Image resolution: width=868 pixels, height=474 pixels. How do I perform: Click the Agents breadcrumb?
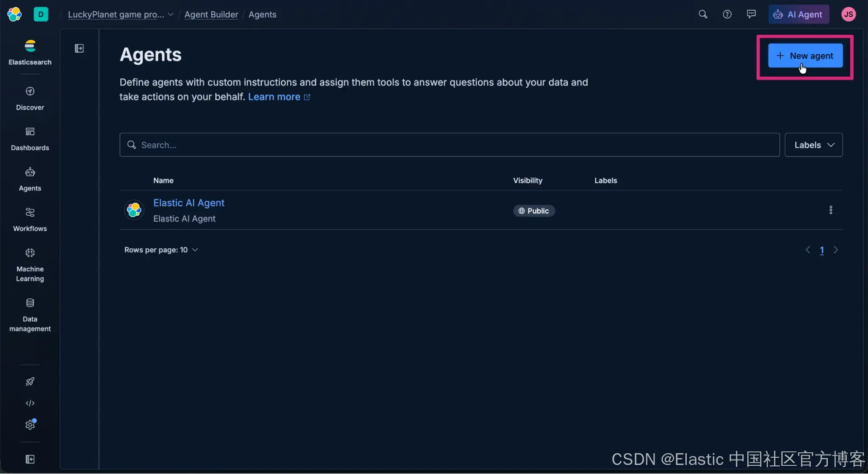(262, 14)
